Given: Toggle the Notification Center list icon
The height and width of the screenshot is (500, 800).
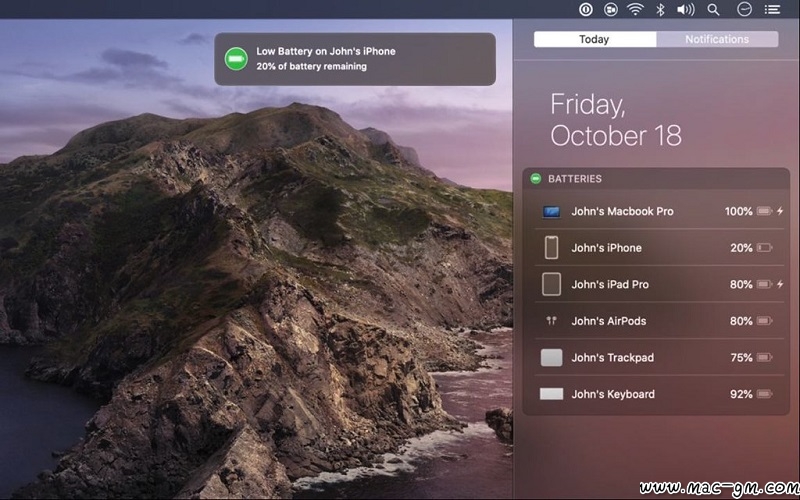Looking at the screenshot, I should pos(772,9).
